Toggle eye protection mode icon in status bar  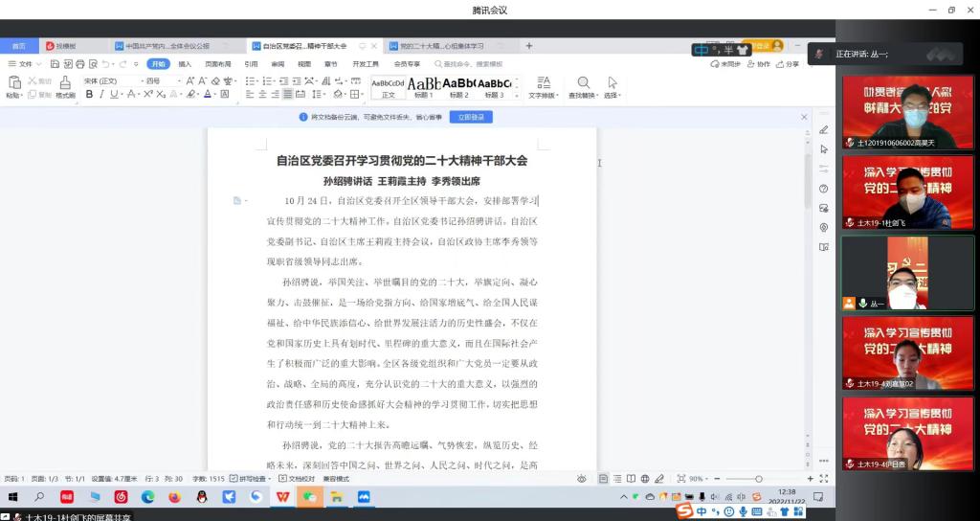582,478
